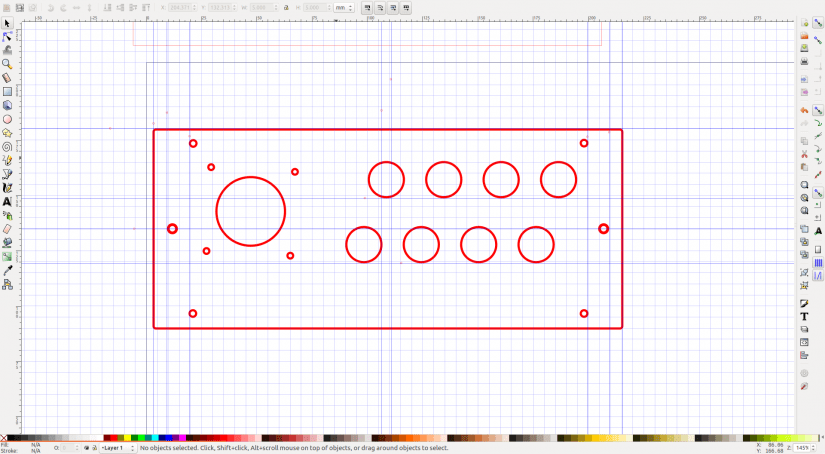Click the X coordinate stepper arrows
The image size is (825, 454).
(195, 8)
